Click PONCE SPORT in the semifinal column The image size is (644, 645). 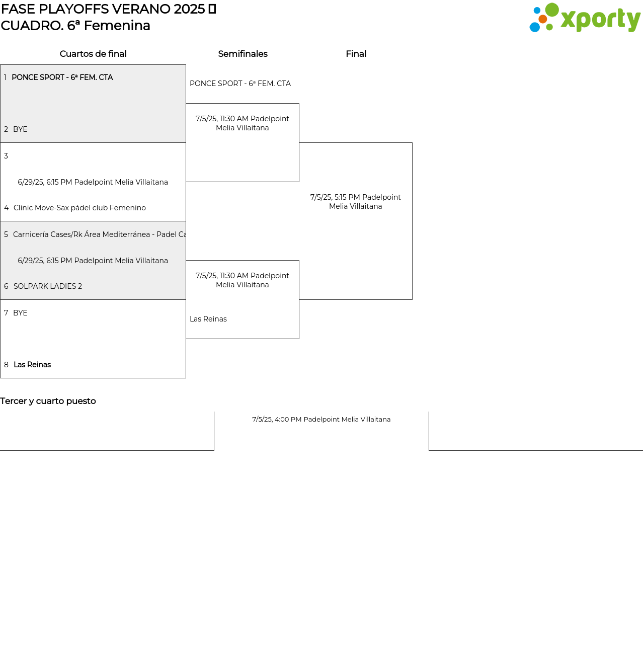tap(240, 84)
